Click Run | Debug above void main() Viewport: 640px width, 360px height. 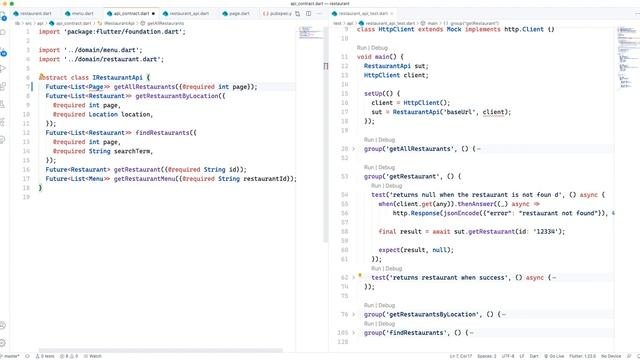click(372, 48)
